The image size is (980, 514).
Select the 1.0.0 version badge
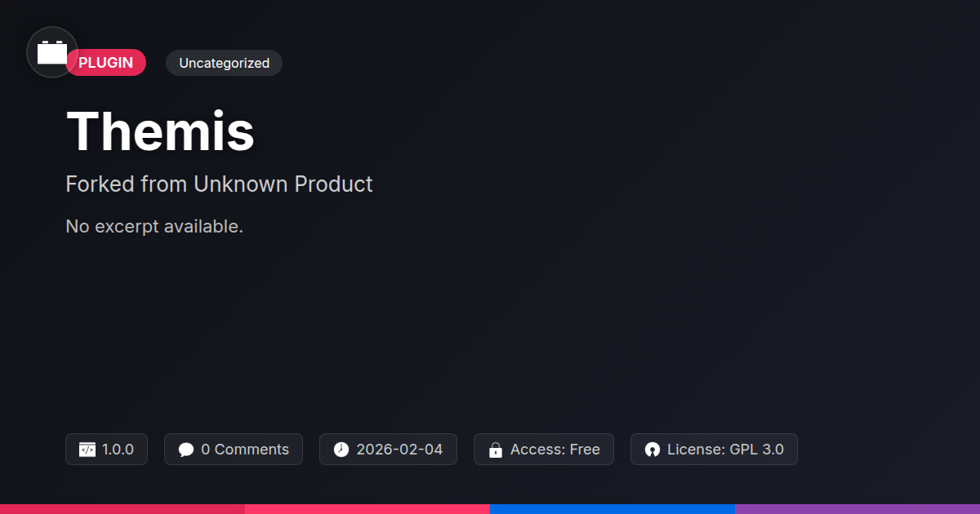[x=106, y=450]
